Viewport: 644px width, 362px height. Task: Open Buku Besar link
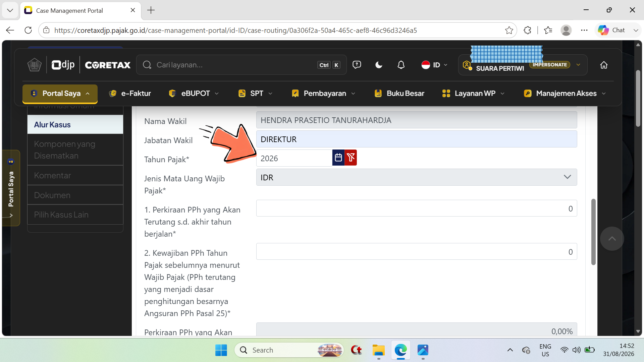(399, 94)
